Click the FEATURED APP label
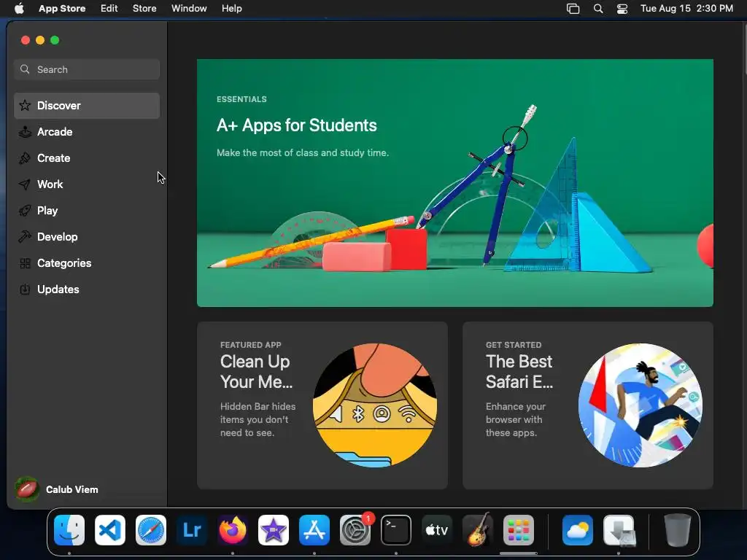 click(251, 345)
